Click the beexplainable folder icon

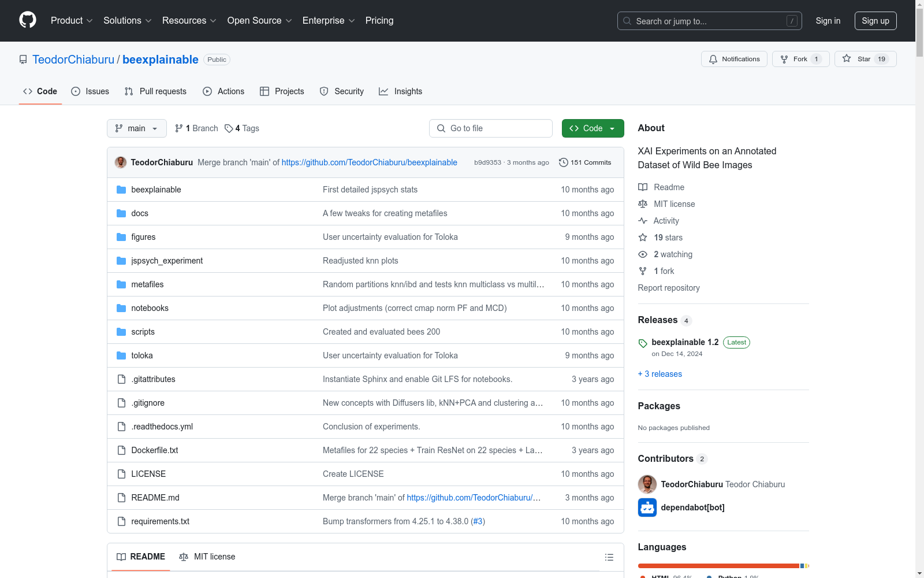pos(121,190)
